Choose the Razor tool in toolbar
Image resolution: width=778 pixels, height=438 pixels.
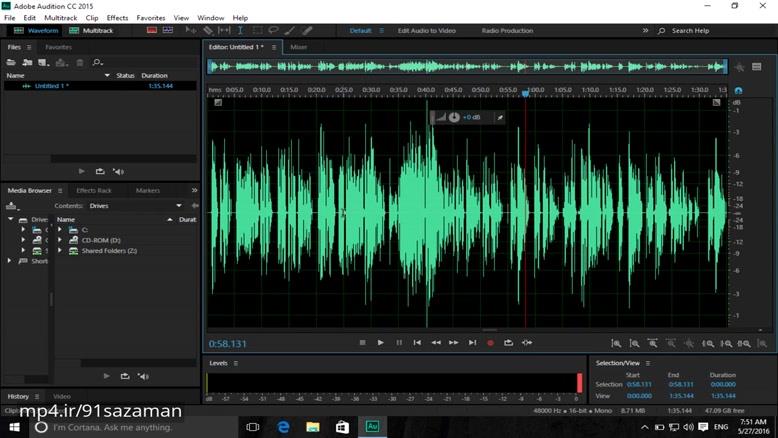click(208, 31)
